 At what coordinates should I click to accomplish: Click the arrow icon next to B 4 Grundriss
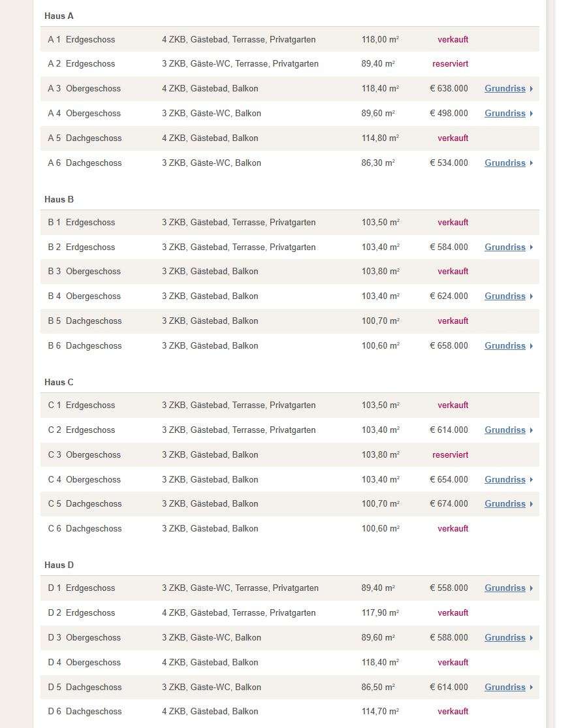pyautogui.click(x=531, y=296)
